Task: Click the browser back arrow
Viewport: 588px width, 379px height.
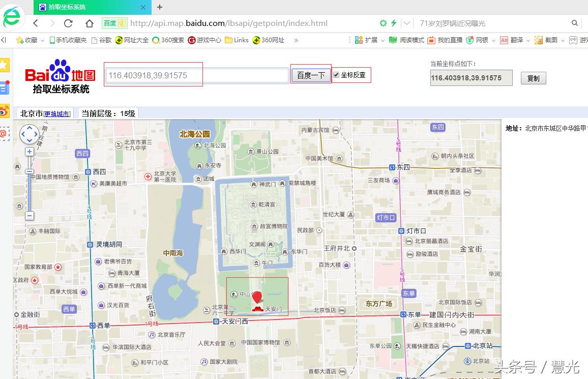Action: (x=36, y=23)
